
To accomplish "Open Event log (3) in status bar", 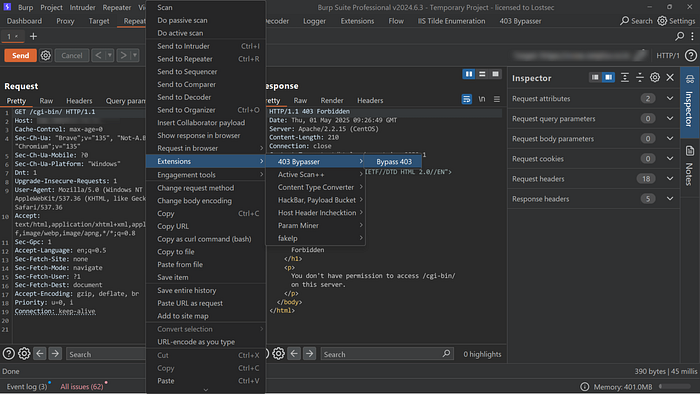I will (26, 386).
